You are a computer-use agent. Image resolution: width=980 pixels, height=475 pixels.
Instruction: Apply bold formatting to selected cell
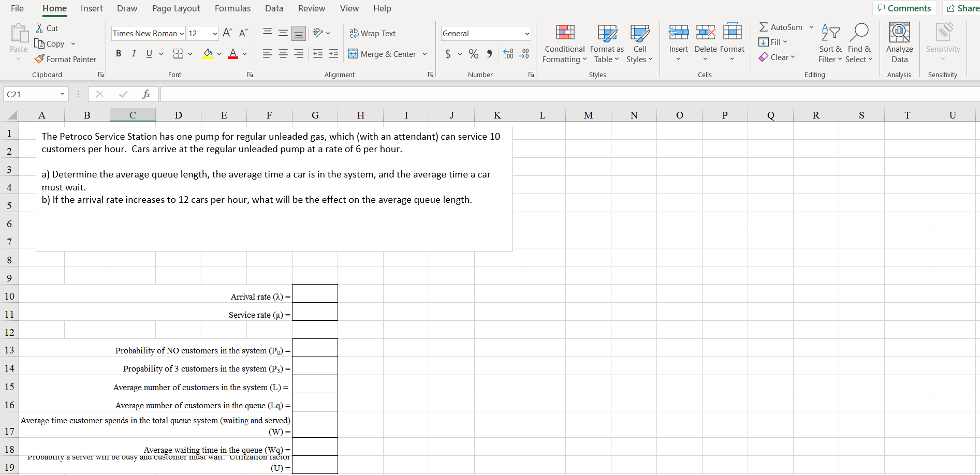(x=118, y=54)
